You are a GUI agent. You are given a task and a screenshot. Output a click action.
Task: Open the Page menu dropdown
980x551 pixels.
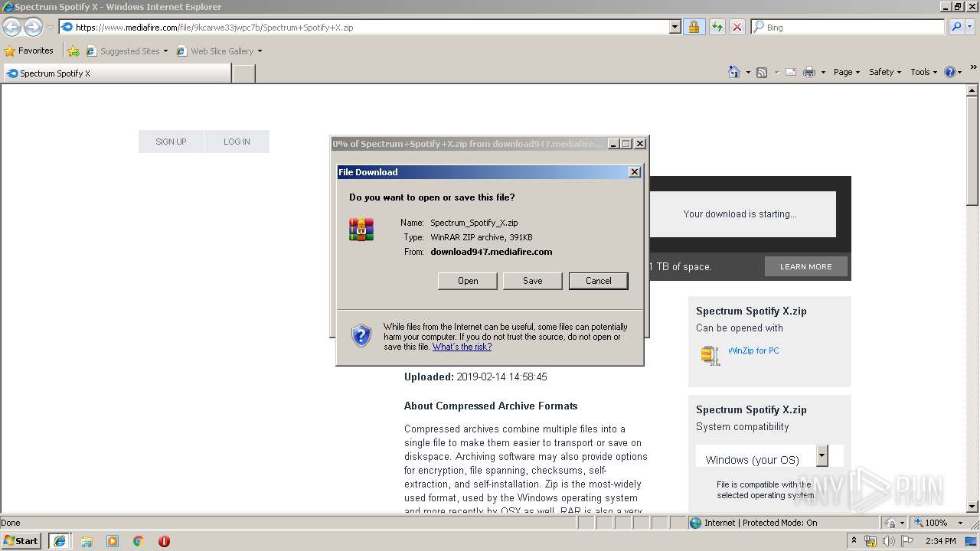tap(846, 72)
